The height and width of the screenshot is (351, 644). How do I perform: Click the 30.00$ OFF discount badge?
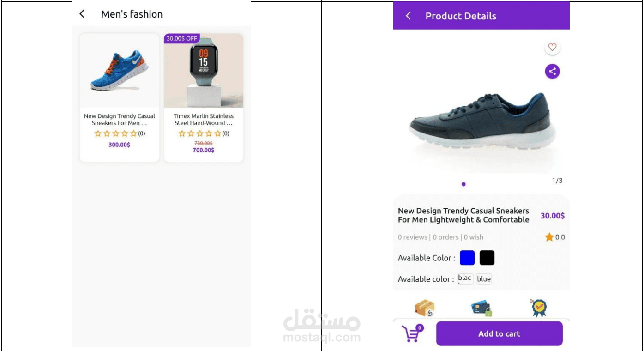[x=182, y=38]
